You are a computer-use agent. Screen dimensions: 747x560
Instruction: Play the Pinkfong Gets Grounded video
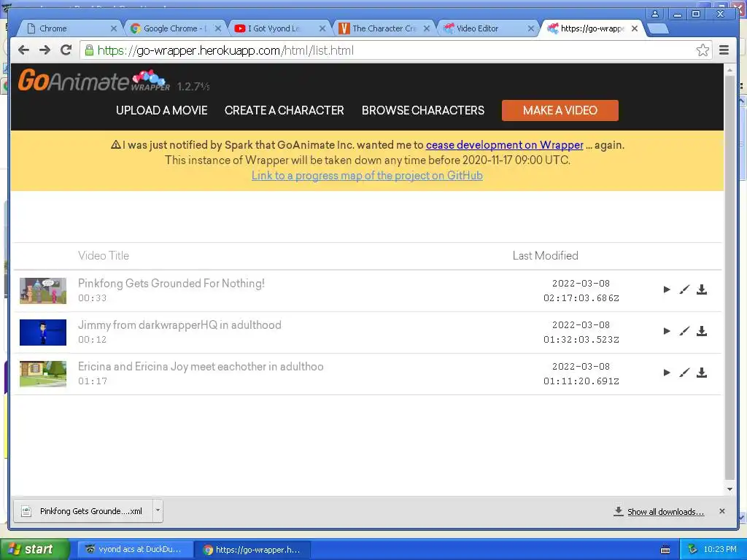tap(667, 289)
